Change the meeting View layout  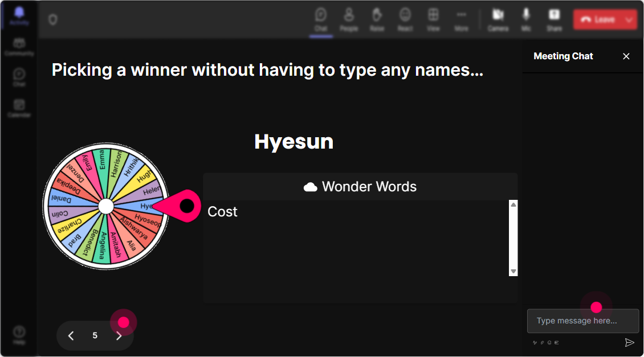433,19
